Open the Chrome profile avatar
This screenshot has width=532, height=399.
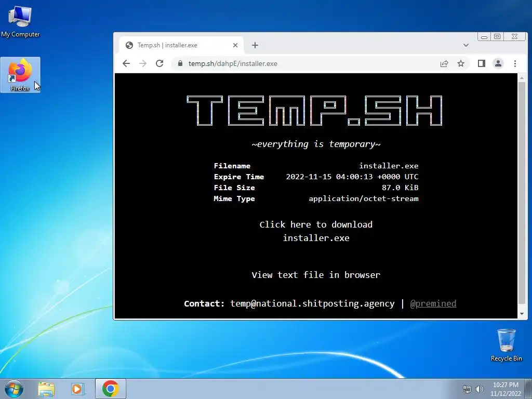coord(498,63)
